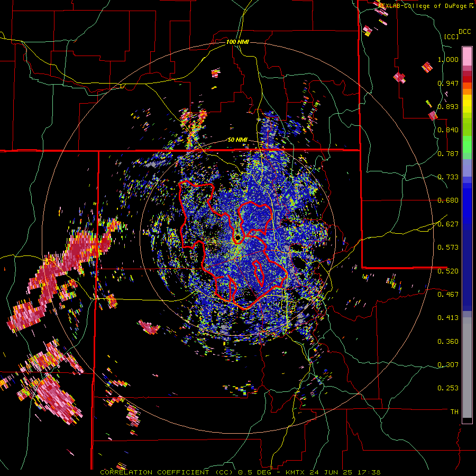This screenshot has height=476, width=476.
Task: Select the 0.520 scale value
Action: 448,271
